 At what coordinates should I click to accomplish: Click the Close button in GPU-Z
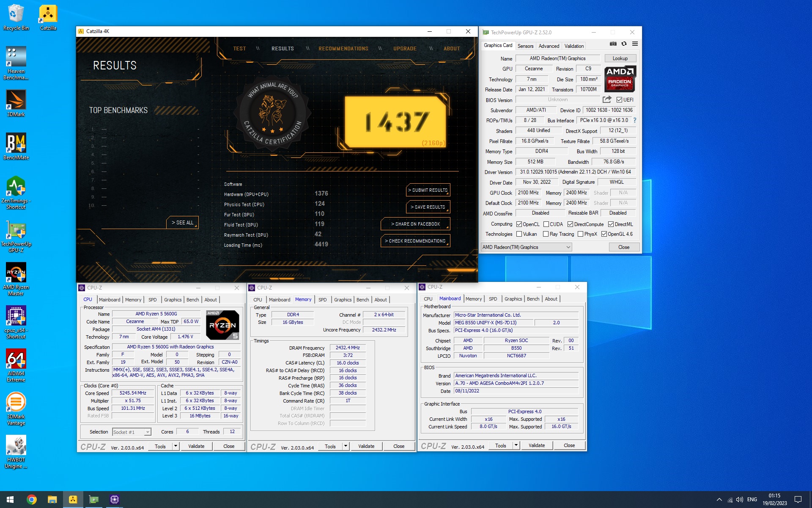pyautogui.click(x=624, y=247)
